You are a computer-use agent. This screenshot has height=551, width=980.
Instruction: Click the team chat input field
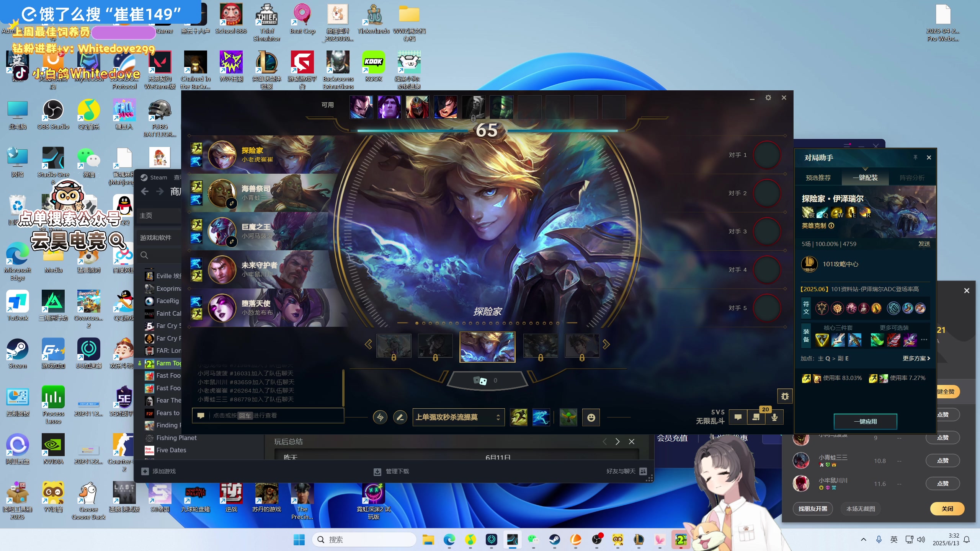click(x=268, y=416)
